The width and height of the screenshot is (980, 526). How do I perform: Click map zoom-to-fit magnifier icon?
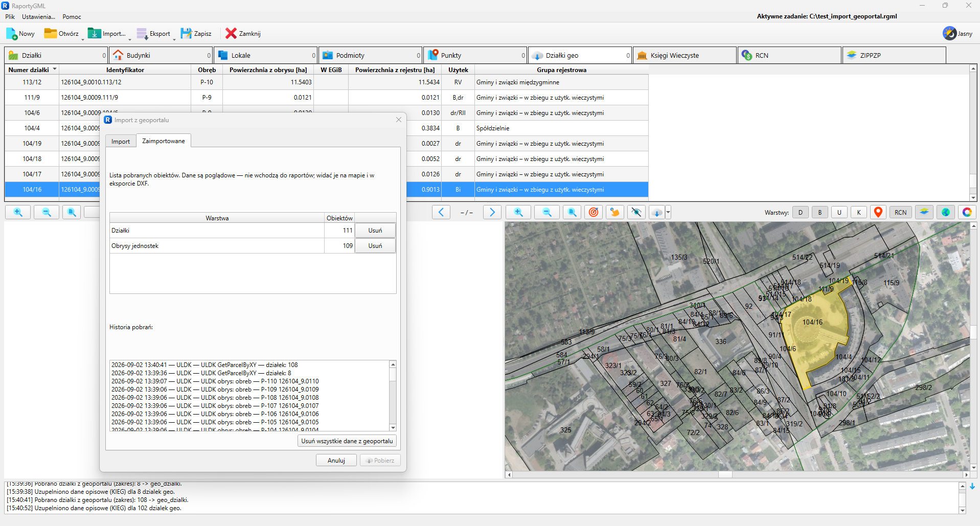572,212
